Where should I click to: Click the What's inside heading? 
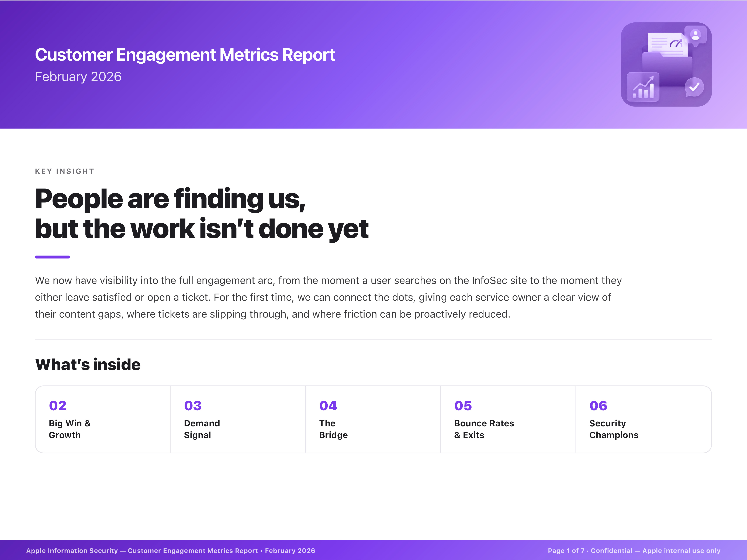pyautogui.click(x=88, y=365)
